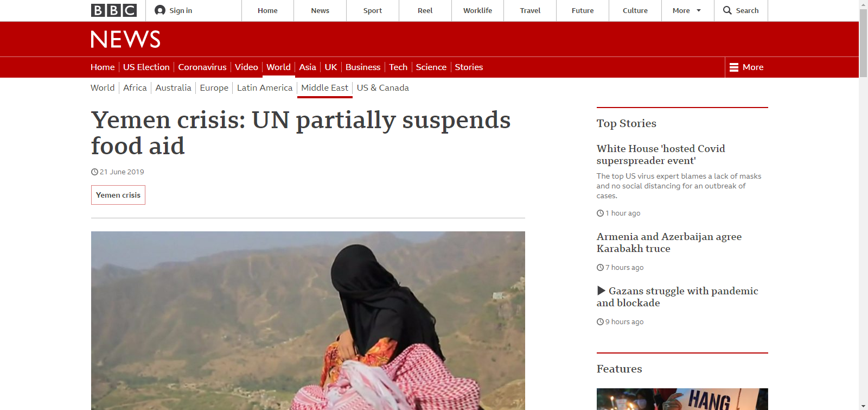Click the BBC NEWS banner logo
868x410 pixels.
click(125, 39)
